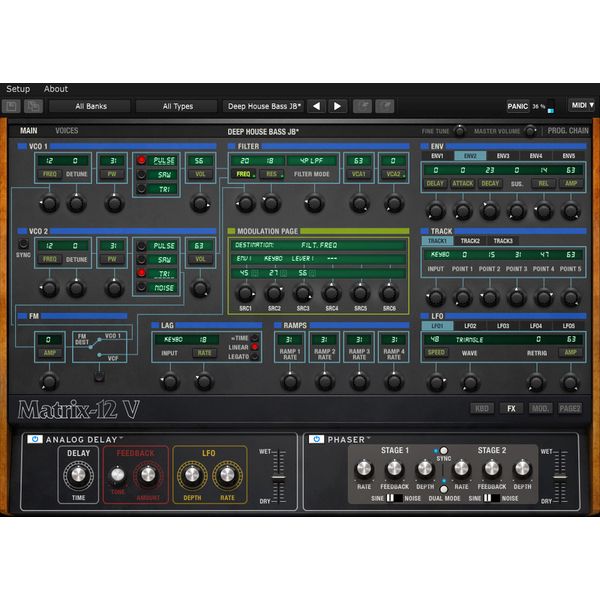
Task: Click the PANIC button
Action: 517,106
